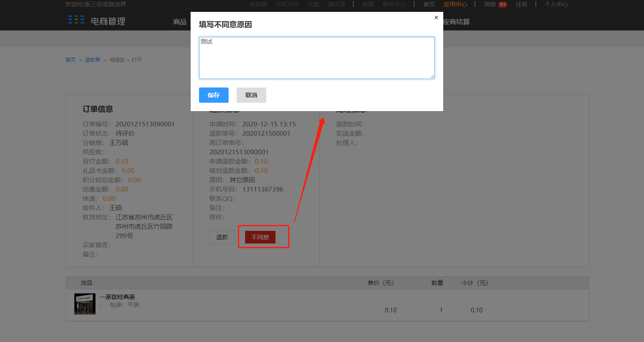Image resolution: width=644 pixels, height=342 pixels.
Task: Click refund reason value 其它原因
Action: [x=242, y=180]
